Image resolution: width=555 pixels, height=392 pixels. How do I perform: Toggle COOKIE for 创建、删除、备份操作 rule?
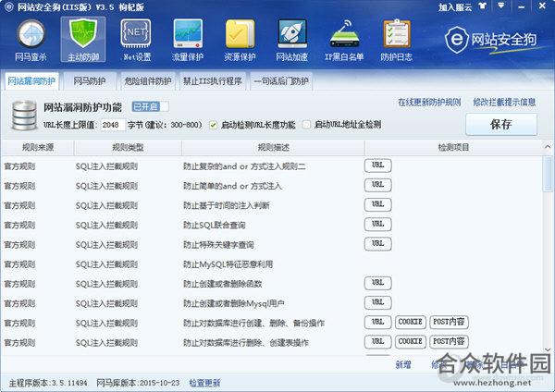click(x=410, y=322)
